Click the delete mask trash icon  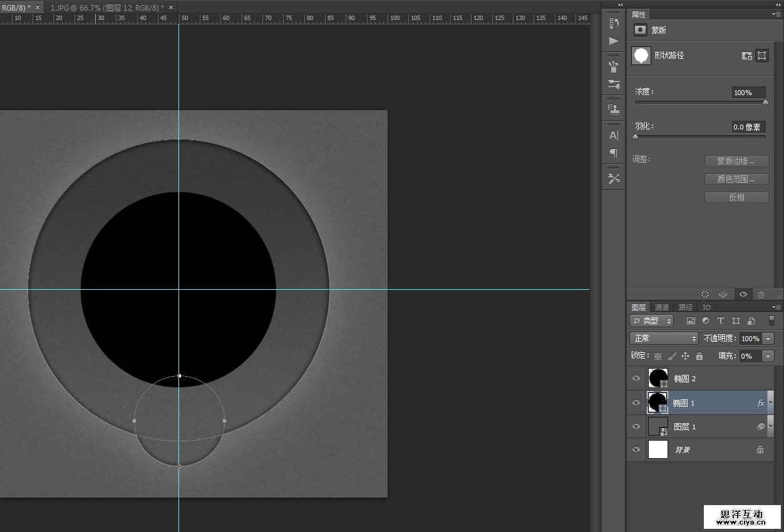click(x=761, y=294)
